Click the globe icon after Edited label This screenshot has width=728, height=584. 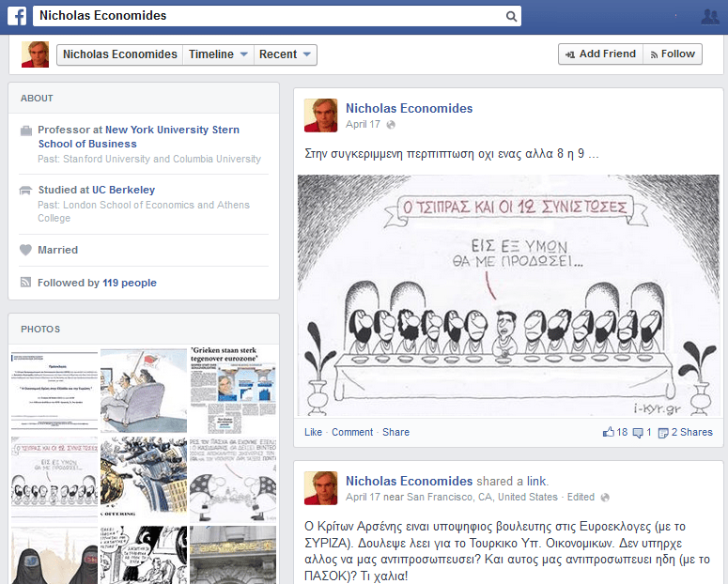tap(605, 498)
